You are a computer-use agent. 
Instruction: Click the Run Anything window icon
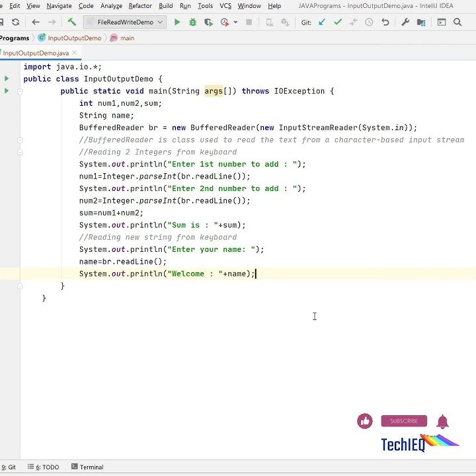coord(442,22)
